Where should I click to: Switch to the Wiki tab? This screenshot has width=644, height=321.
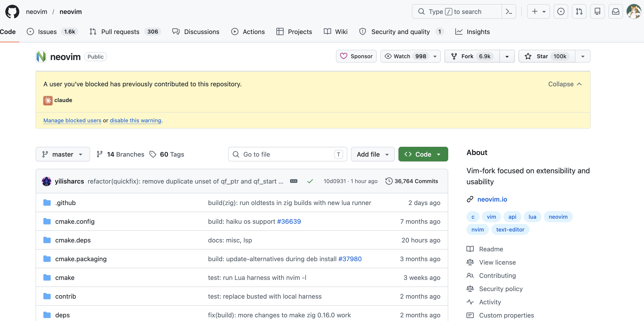point(335,32)
